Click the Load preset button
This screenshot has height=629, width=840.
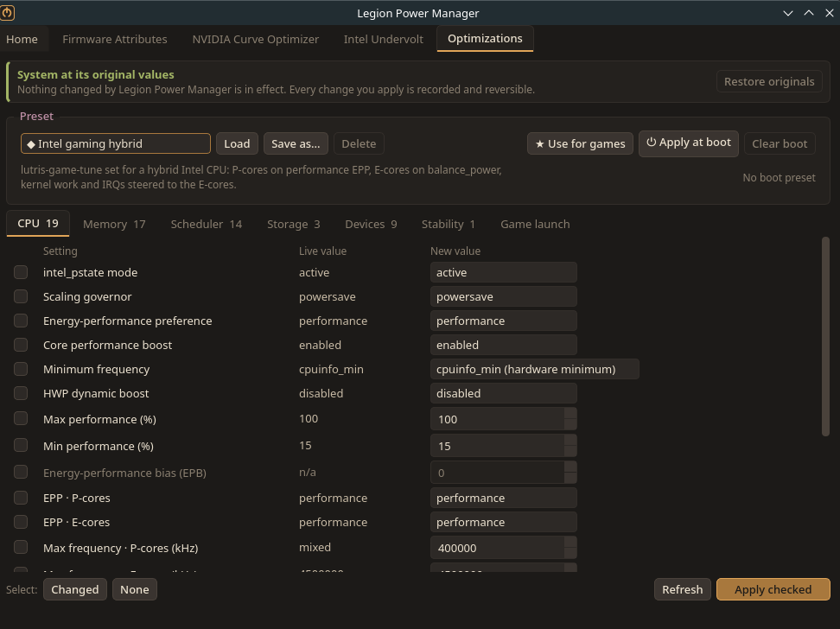[x=237, y=143]
